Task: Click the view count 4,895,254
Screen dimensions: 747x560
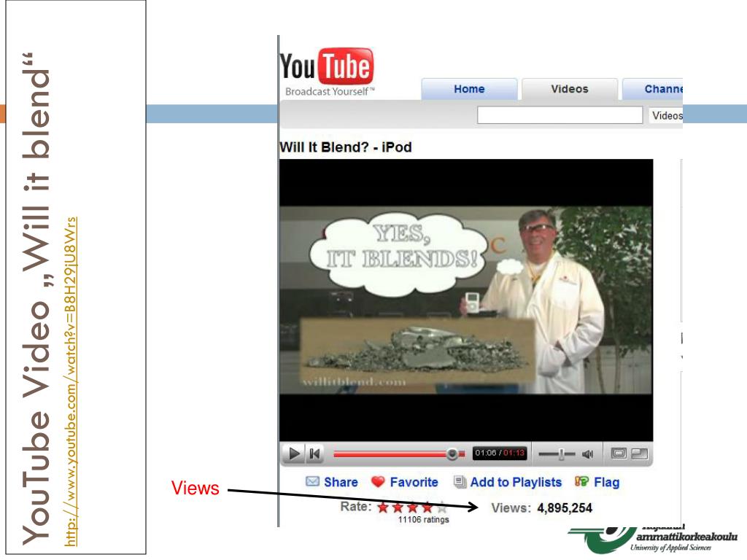Action: (565, 508)
